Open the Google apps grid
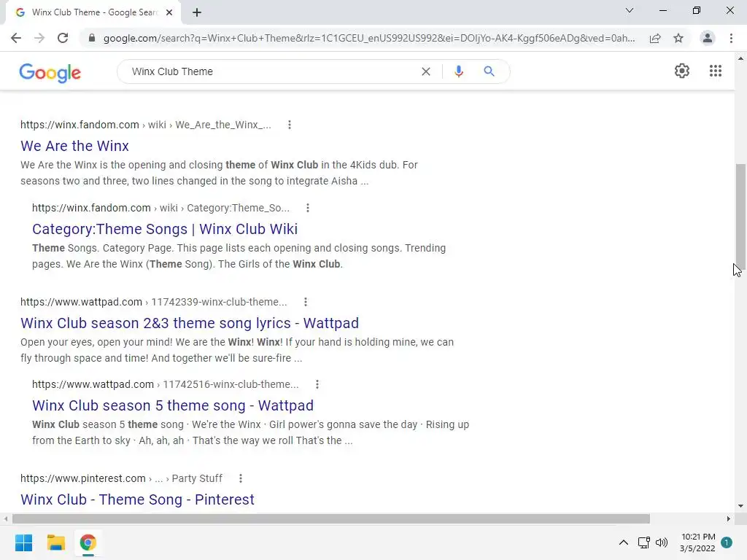 pos(716,71)
